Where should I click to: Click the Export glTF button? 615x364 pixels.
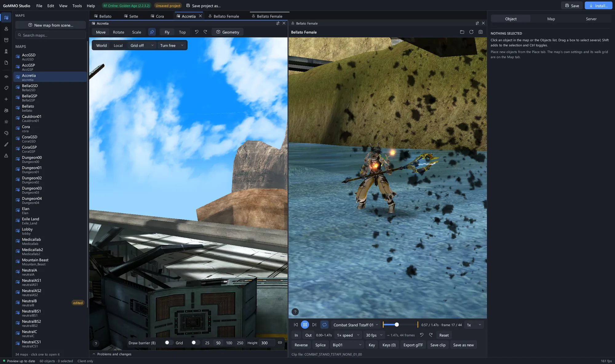pos(413,345)
